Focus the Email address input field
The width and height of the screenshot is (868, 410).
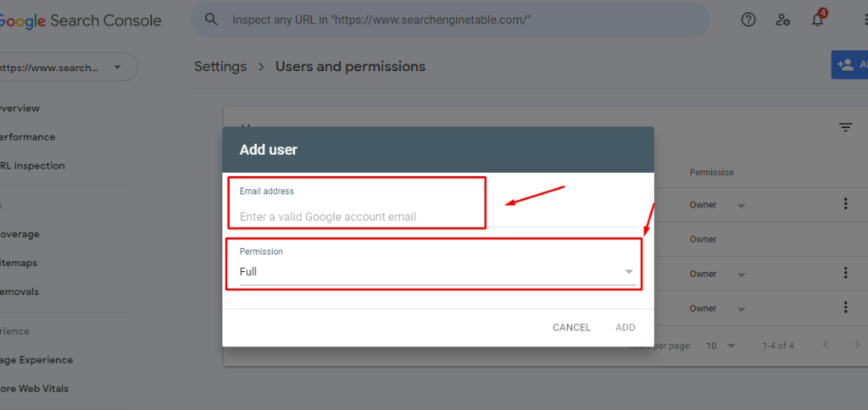tap(356, 217)
